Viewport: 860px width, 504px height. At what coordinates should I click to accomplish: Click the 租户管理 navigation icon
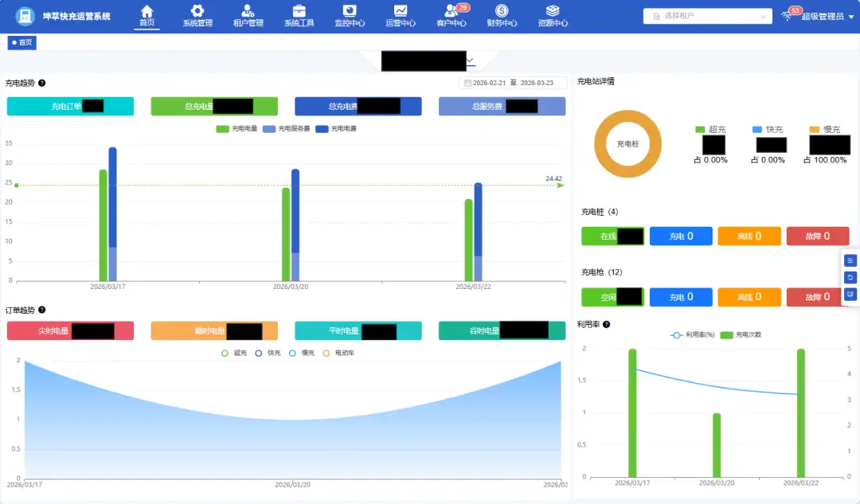click(248, 11)
